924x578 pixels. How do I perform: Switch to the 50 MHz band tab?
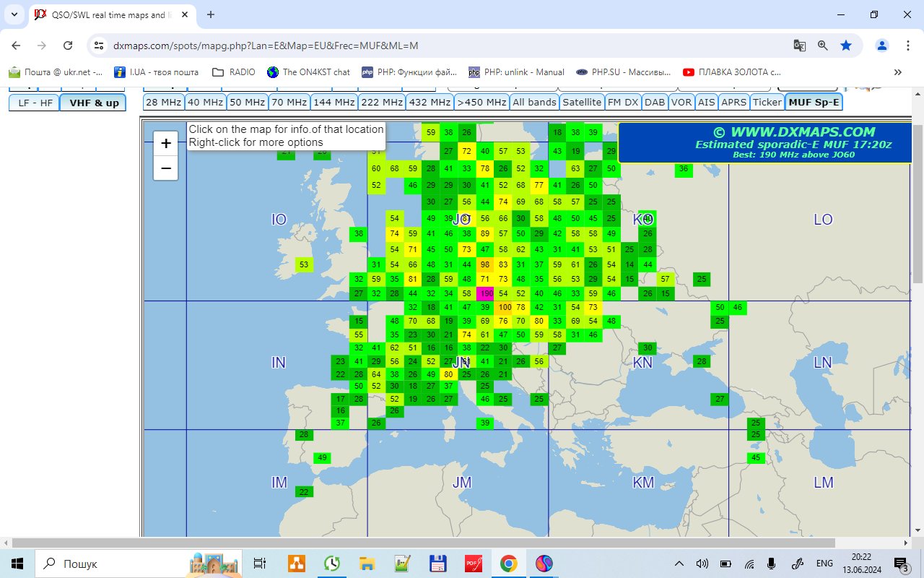tap(247, 103)
